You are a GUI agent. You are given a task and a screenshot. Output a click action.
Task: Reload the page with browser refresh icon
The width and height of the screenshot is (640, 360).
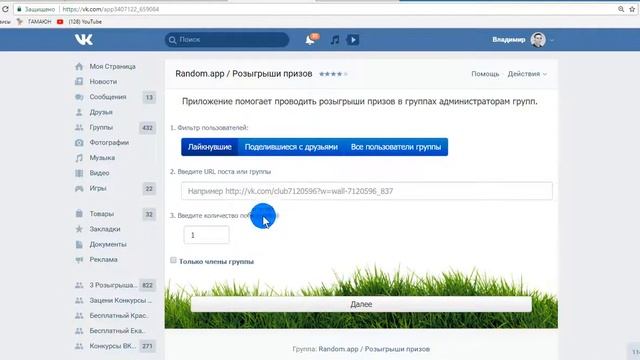(x=5, y=9)
